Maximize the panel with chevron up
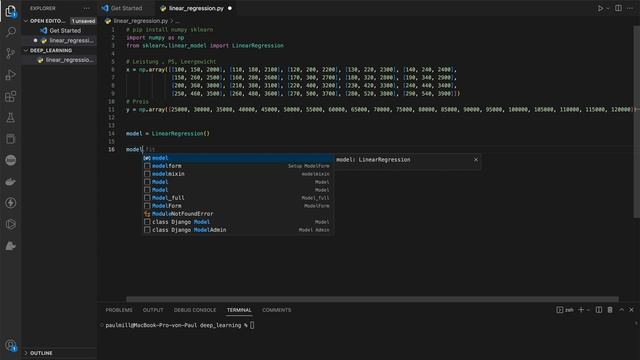 [621, 310]
